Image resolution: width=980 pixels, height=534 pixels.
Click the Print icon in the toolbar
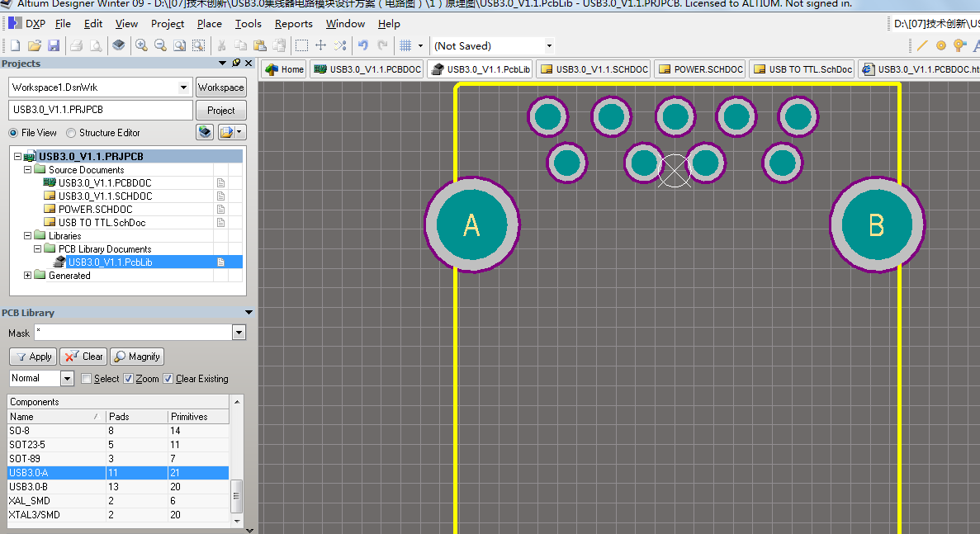click(76, 45)
